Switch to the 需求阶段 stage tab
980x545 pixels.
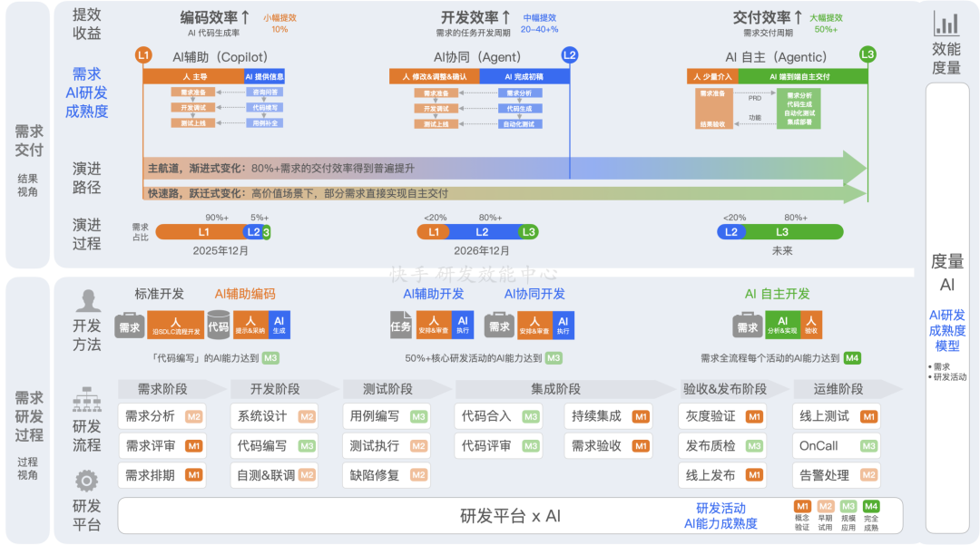[164, 388]
